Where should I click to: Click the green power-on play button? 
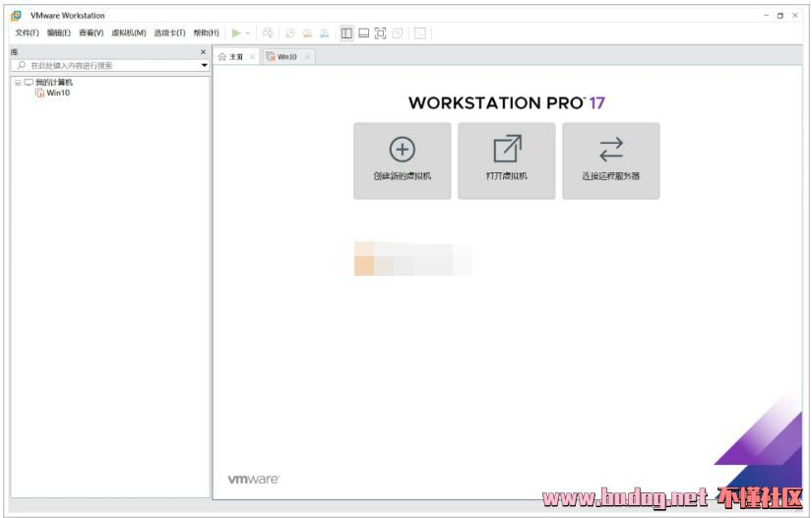236,33
